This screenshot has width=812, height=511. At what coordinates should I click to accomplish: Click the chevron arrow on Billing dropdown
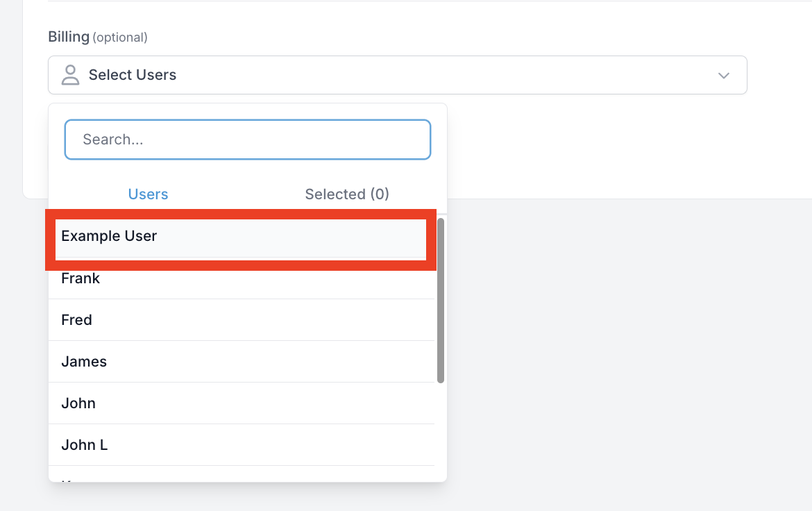pyautogui.click(x=723, y=76)
